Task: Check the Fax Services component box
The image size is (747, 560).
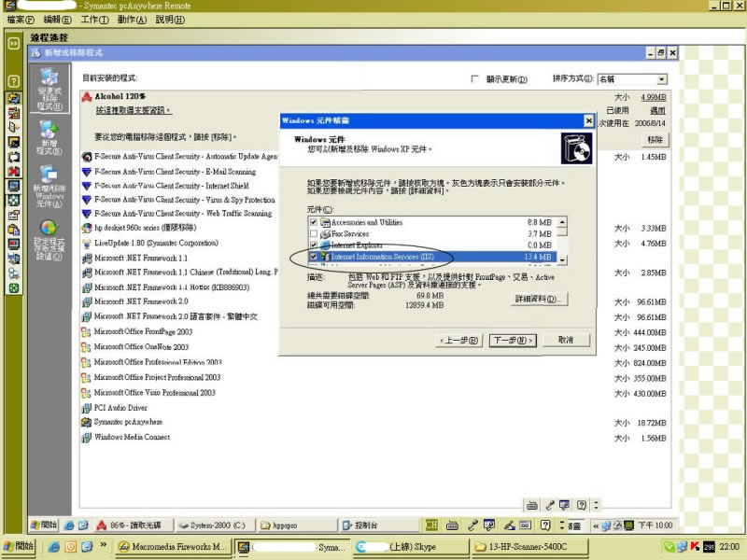Action: coord(314,234)
